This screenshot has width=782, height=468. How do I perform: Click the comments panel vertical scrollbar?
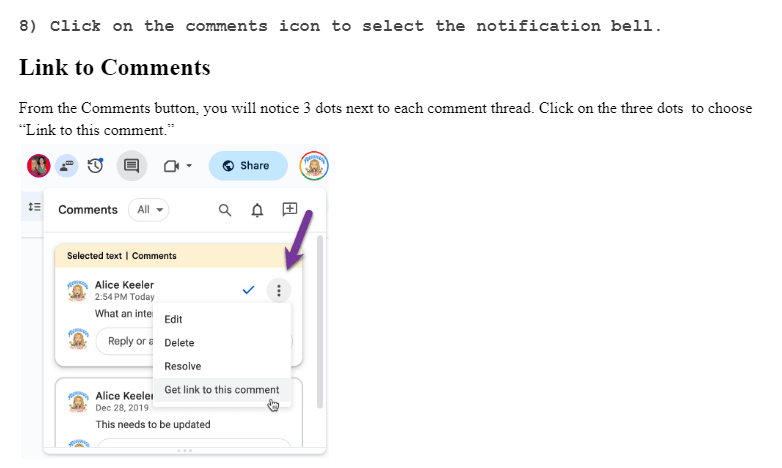pos(320,322)
